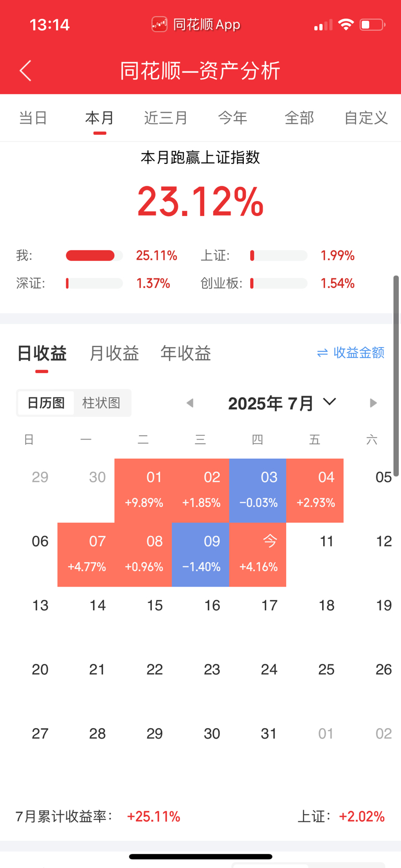Open the 自定义 range tab
The width and height of the screenshot is (401, 868).
[366, 118]
